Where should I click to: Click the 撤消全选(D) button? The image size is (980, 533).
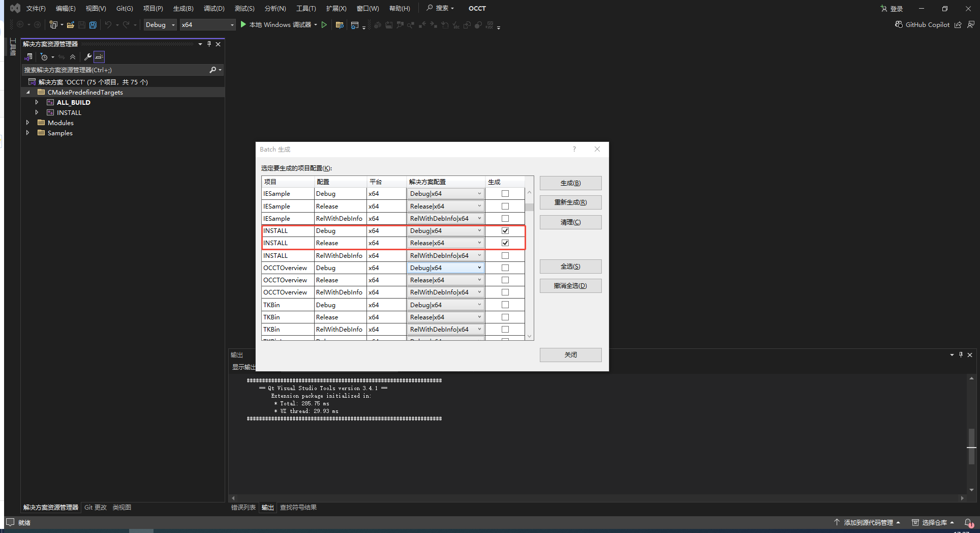pos(570,286)
